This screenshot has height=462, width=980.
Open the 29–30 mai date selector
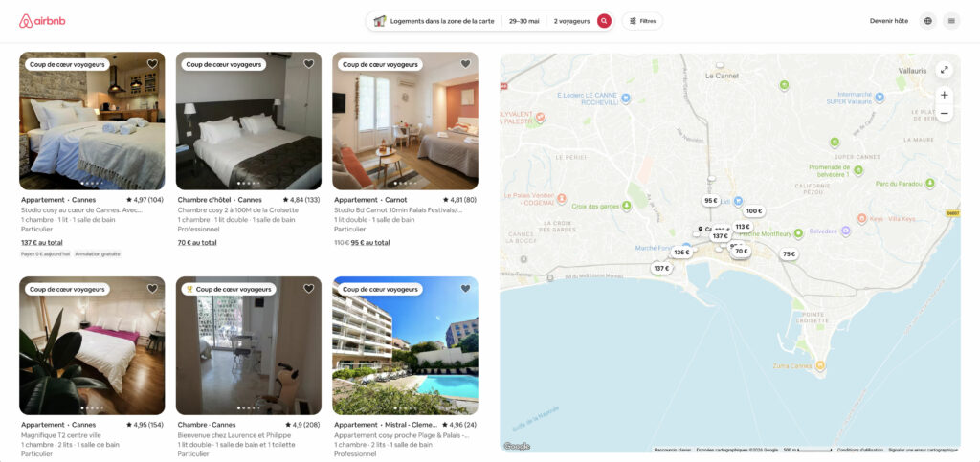[523, 21]
